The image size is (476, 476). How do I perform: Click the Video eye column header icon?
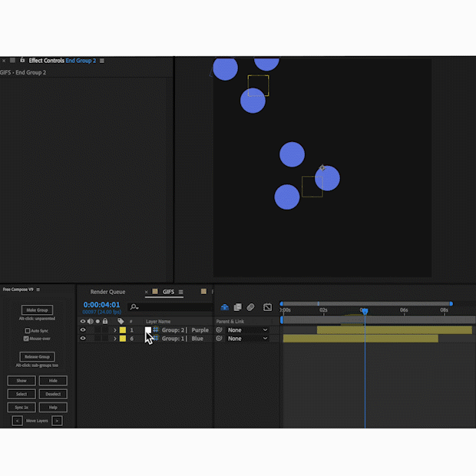pos(83,321)
